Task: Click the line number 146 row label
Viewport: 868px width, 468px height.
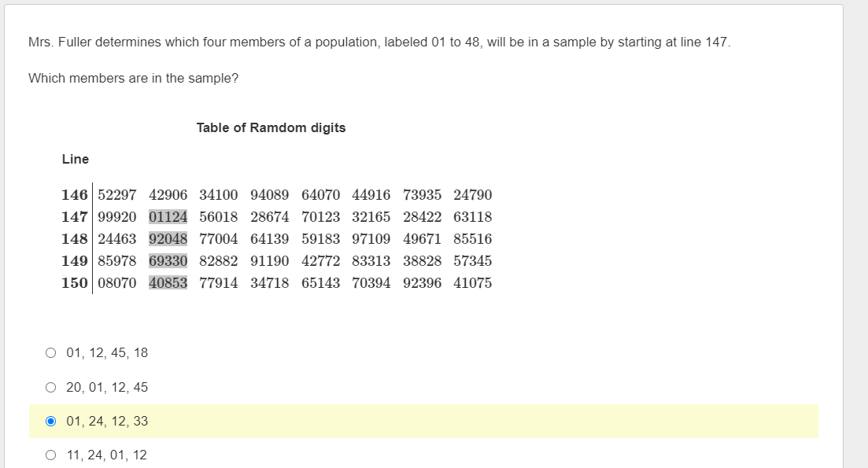Action: (74, 195)
